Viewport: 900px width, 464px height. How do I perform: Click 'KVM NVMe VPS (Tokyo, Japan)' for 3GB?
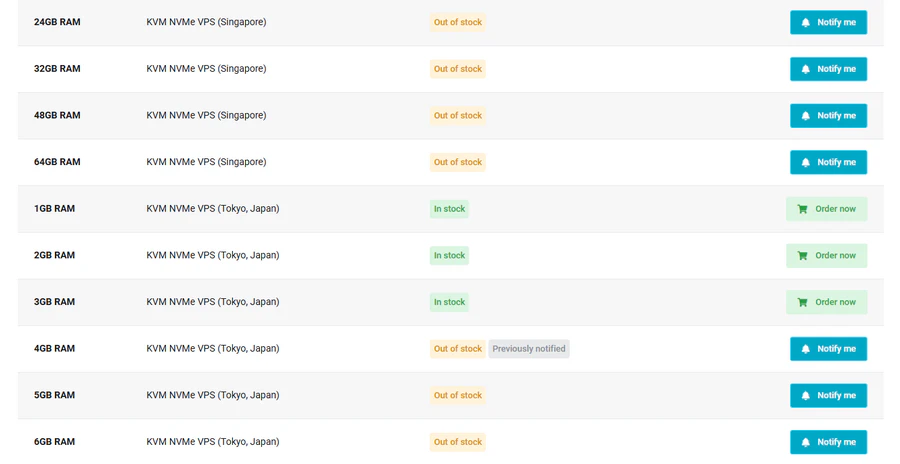pos(213,302)
